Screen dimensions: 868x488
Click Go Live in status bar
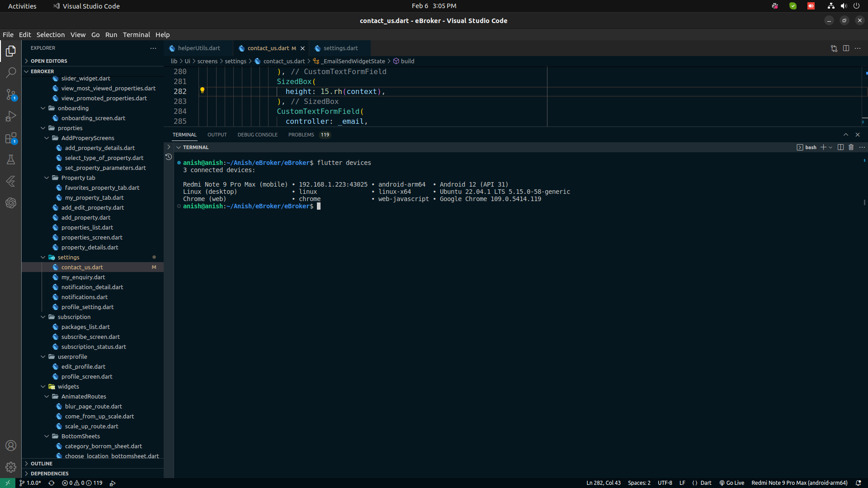(x=731, y=483)
